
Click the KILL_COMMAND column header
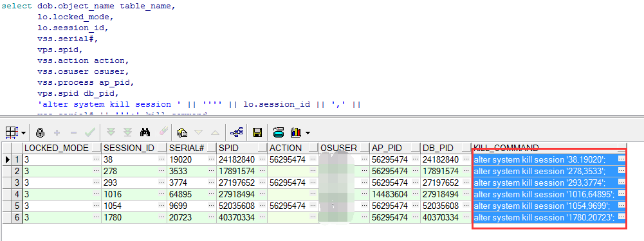tap(549, 148)
